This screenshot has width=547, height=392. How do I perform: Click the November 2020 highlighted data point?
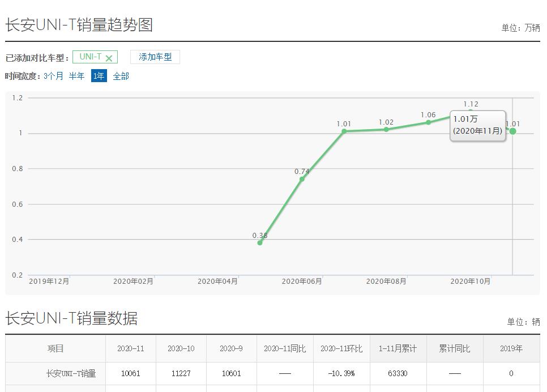click(512, 131)
